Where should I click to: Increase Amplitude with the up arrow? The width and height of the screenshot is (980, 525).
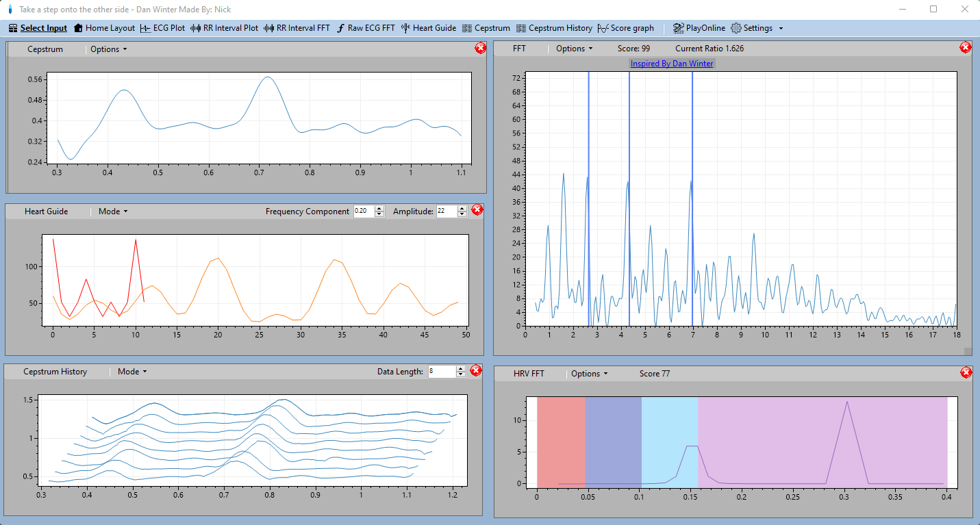(x=462, y=208)
